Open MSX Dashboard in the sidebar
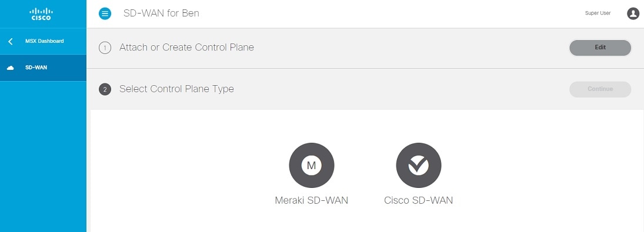The height and width of the screenshot is (232, 644). (43, 41)
